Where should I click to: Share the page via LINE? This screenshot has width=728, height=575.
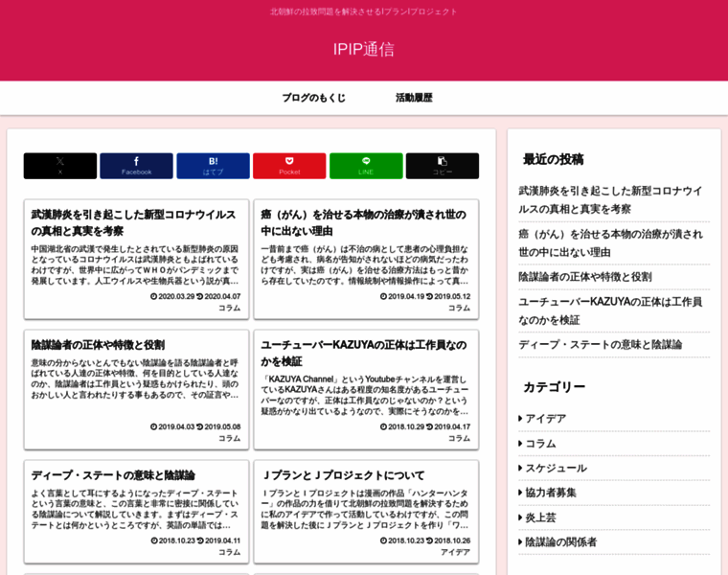point(366,166)
